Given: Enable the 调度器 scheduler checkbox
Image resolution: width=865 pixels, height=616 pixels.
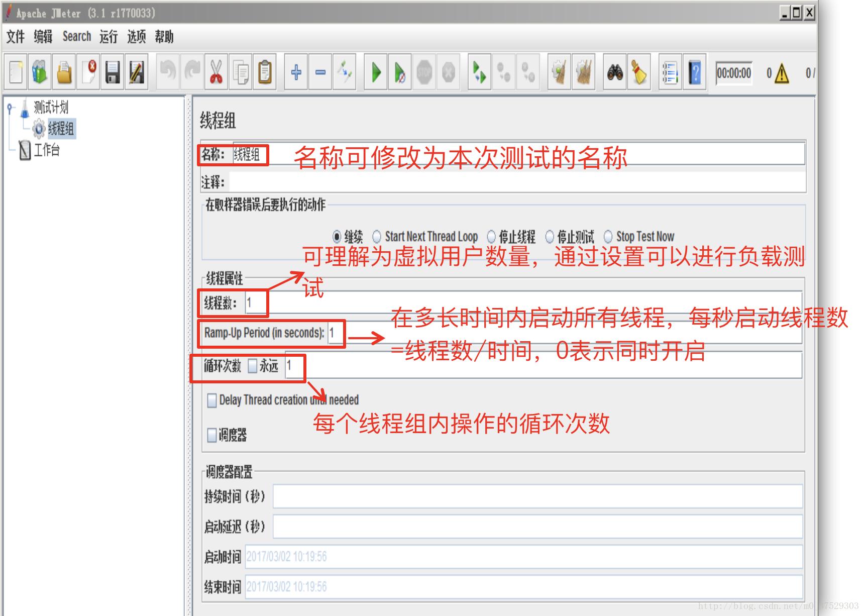Looking at the screenshot, I should [211, 436].
